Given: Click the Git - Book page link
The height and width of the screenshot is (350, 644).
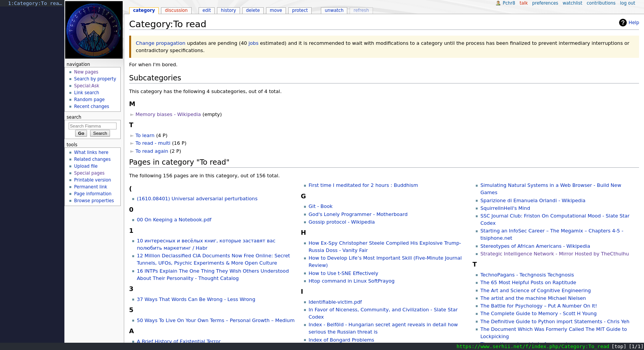Looking at the screenshot, I should (320, 206).
